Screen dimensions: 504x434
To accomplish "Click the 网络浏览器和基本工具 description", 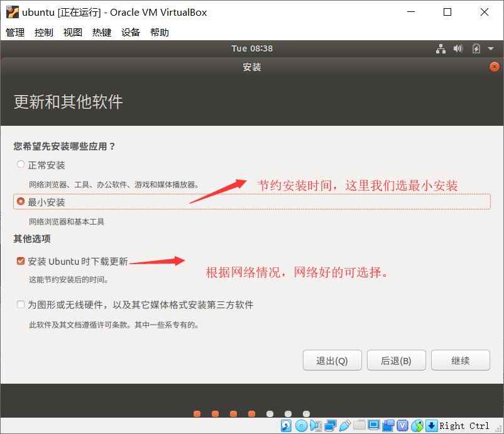I will (x=67, y=221).
